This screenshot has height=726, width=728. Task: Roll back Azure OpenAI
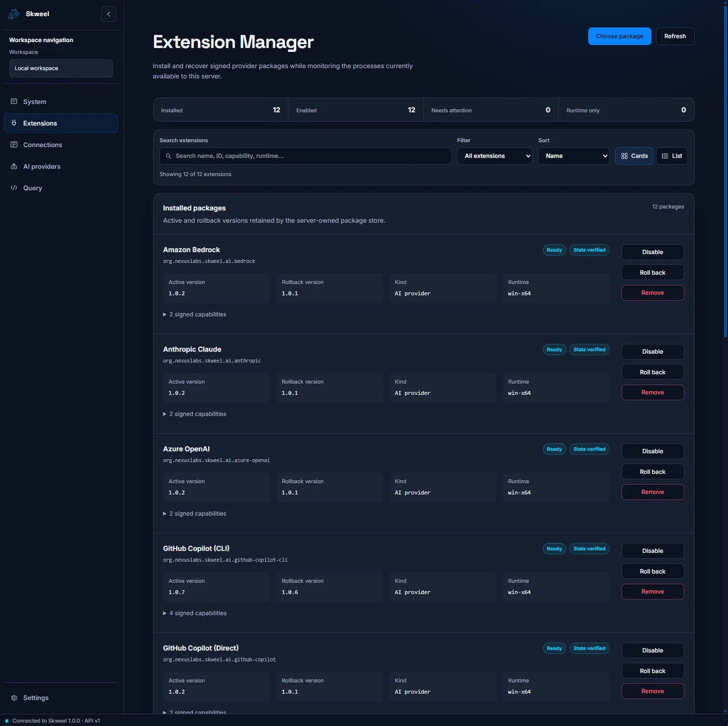pos(653,472)
